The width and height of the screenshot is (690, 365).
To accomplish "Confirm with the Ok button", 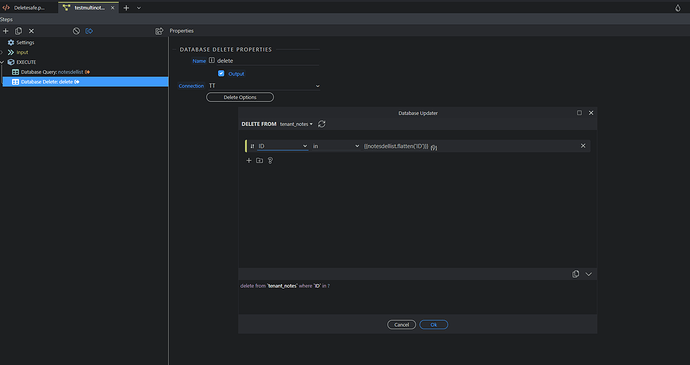I will pyautogui.click(x=433, y=324).
